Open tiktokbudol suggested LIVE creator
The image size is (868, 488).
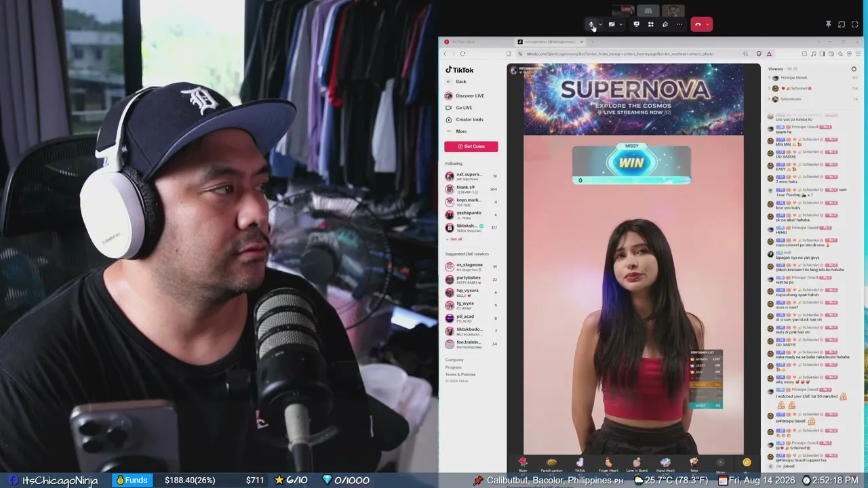(x=471, y=331)
